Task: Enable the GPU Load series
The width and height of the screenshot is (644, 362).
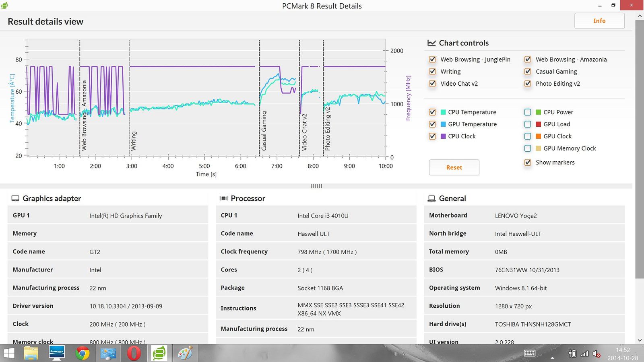Action: [528, 124]
